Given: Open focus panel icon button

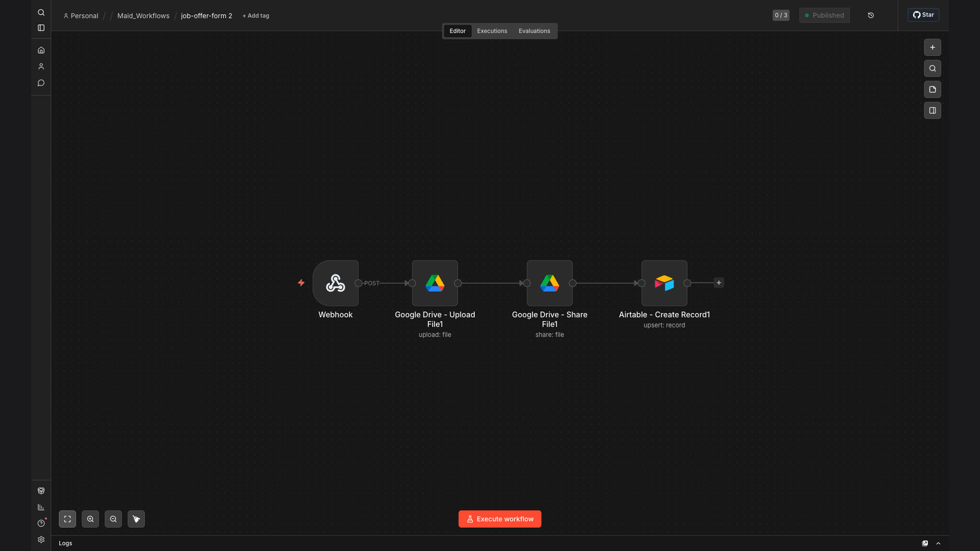Looking at the screenshot, I should (x=932, y=110).
